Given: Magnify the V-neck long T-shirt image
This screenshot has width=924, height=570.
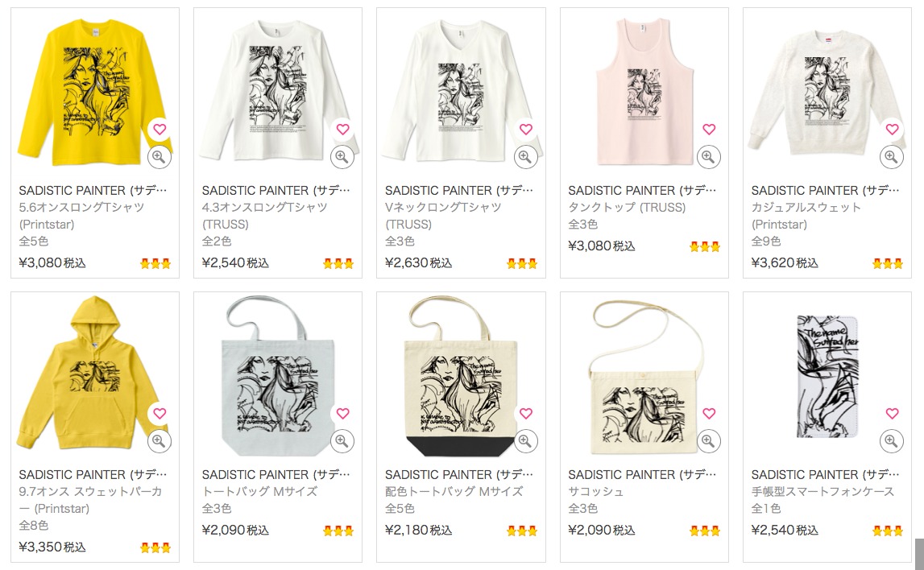Looking at the screenshot, I should coord(526,157).
